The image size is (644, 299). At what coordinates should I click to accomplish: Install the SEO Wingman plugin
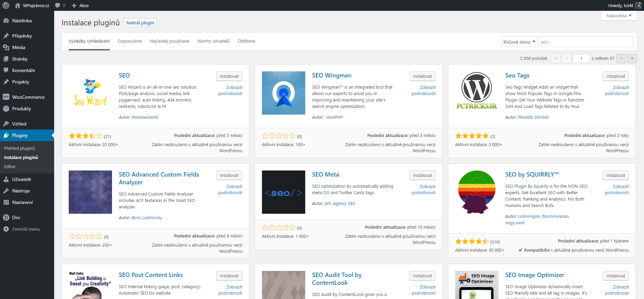[x=422, y=76]
